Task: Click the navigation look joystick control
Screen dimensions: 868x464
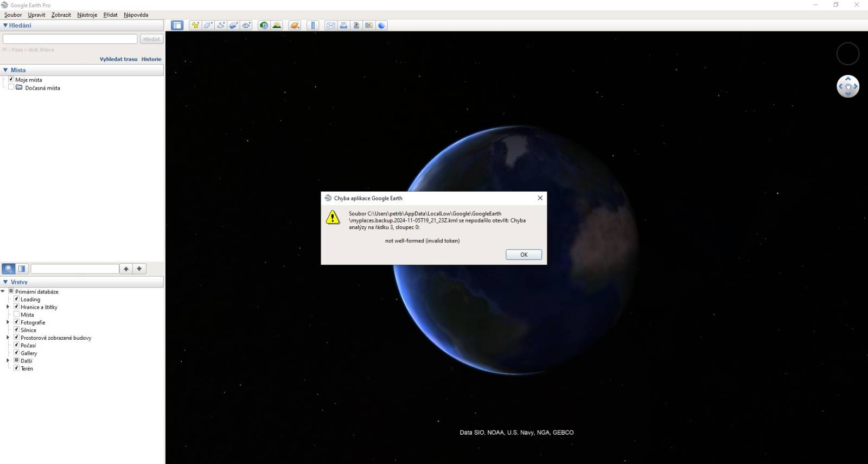Action: coord(848,86)
